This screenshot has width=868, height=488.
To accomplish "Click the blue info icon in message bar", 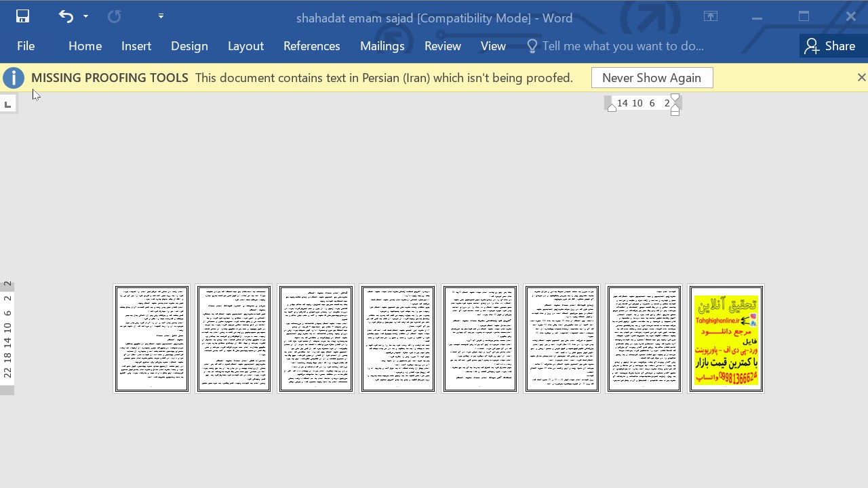I will click(x=14, y=78).
